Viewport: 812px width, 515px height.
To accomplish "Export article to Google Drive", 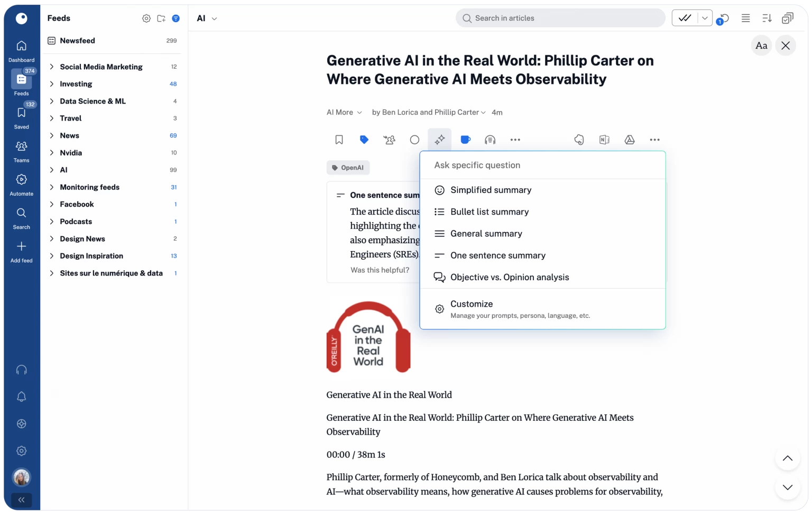I will [x=629, y=139].
